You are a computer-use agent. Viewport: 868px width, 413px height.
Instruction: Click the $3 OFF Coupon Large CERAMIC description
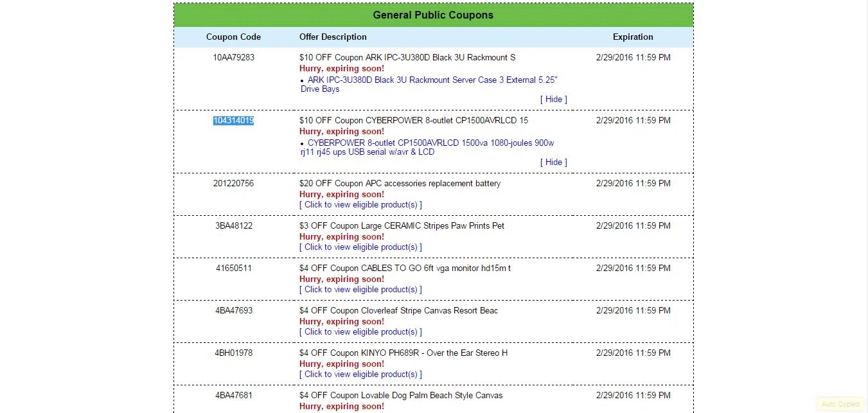pos(402,225)
